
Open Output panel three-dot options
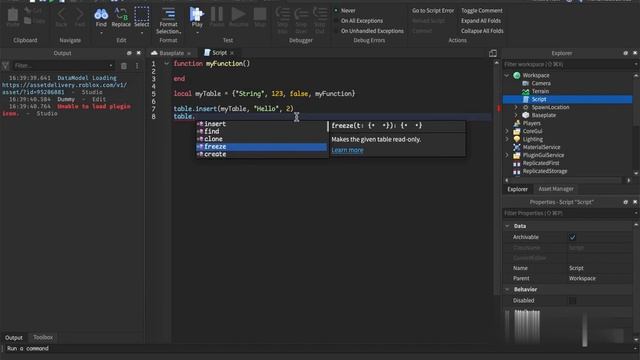click(x=137, y=66)
